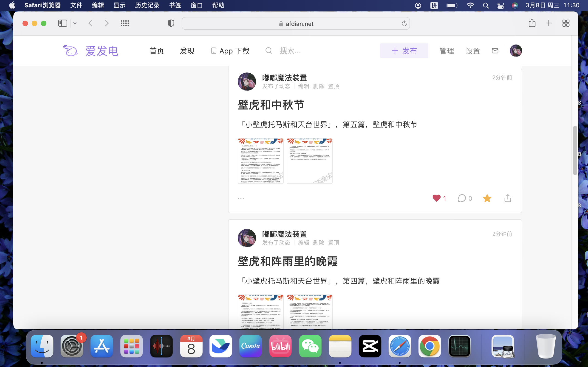This screenshot has height=367, width=588.
Task: Open Safari privacy shield report icon
Action: (171, 23)
